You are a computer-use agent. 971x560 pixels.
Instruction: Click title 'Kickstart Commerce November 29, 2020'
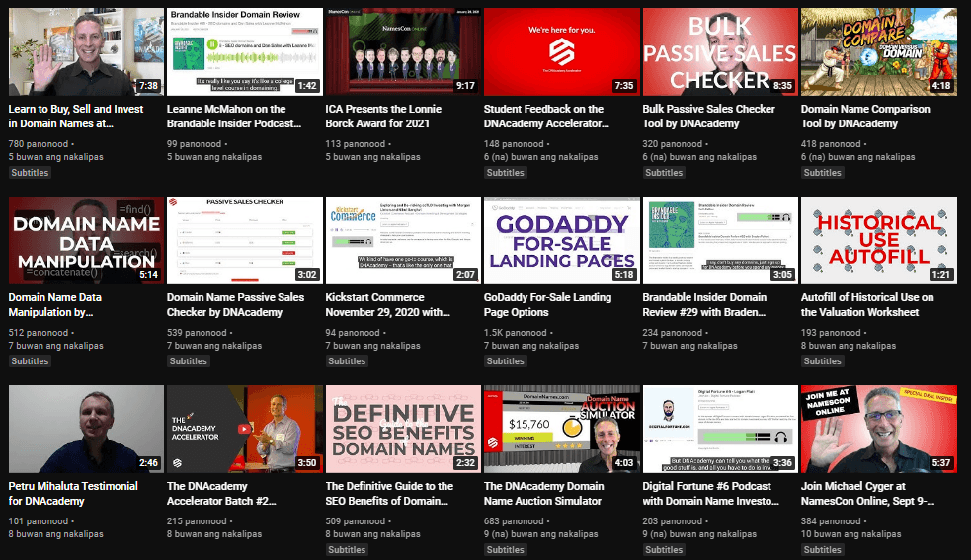(387, 305)
